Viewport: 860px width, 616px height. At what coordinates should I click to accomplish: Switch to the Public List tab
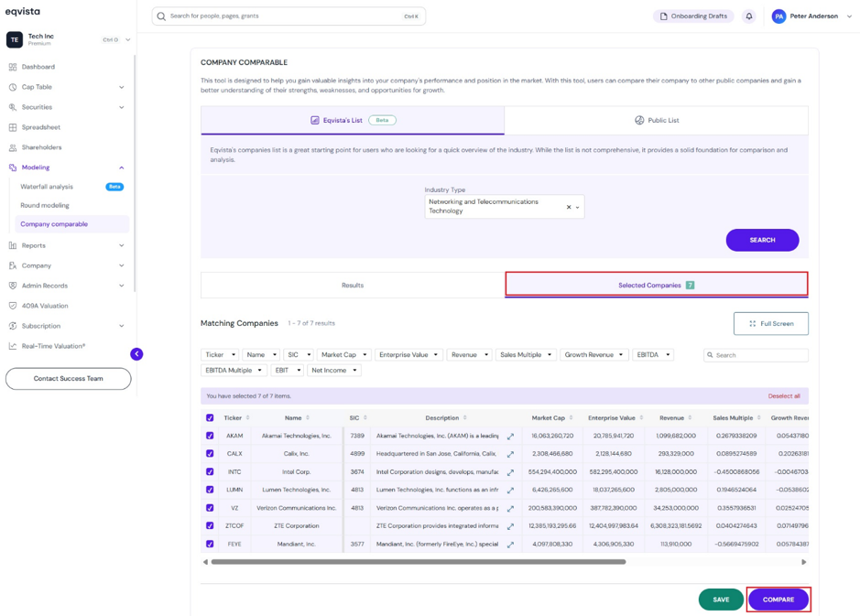pos(656,121)
